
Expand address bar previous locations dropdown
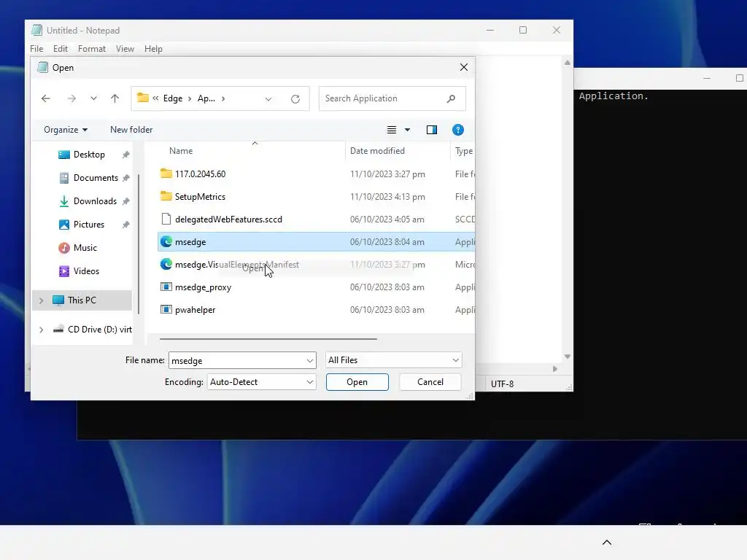pyautogui.click(x=268, y=98)
